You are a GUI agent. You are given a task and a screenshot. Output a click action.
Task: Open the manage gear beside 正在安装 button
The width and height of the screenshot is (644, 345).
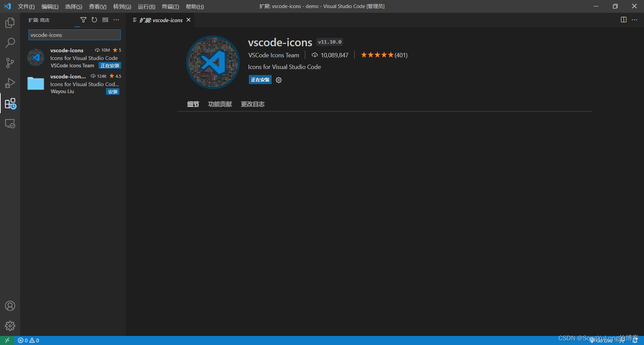[279, 80]
